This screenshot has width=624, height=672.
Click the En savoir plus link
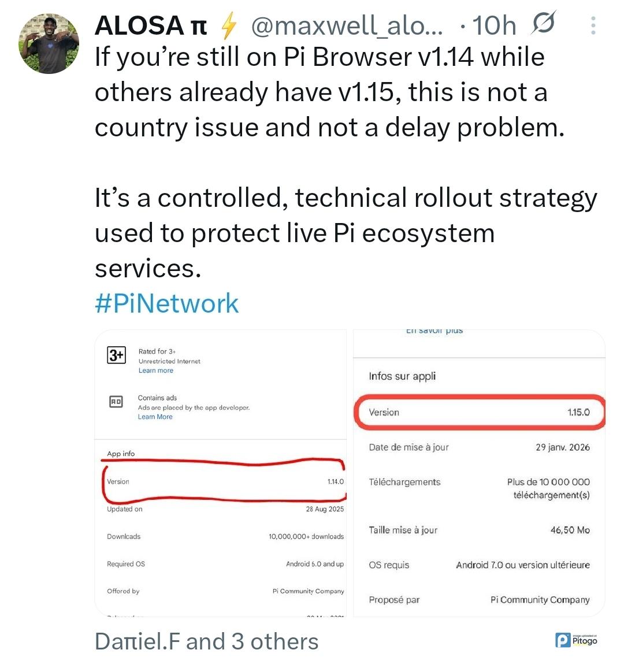[434, 331]
